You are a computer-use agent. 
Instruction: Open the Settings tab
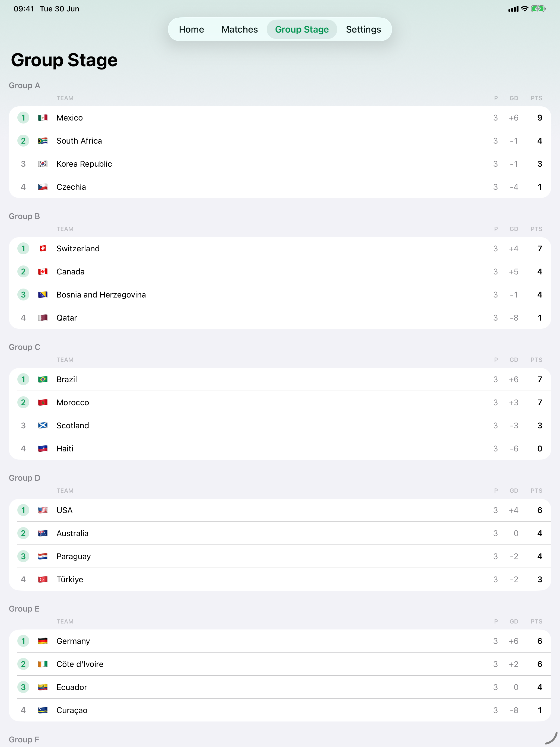click(364, 29)
